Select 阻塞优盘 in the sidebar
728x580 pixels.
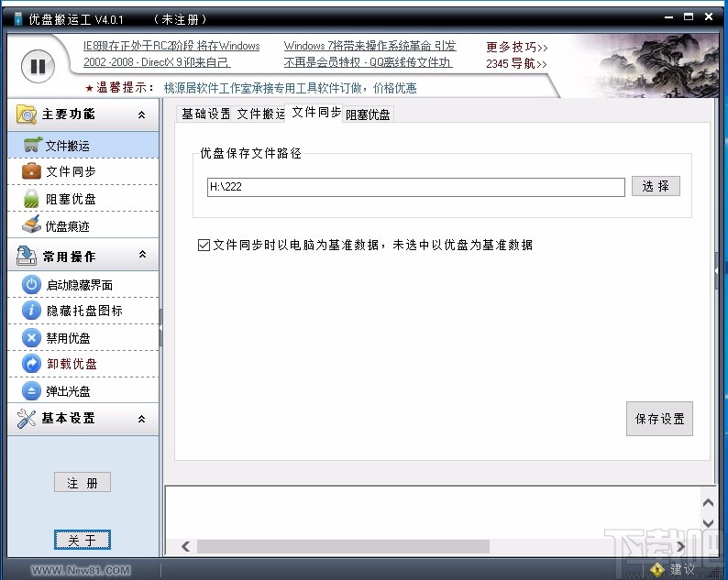pyautogui.click(x=83, y=199)
